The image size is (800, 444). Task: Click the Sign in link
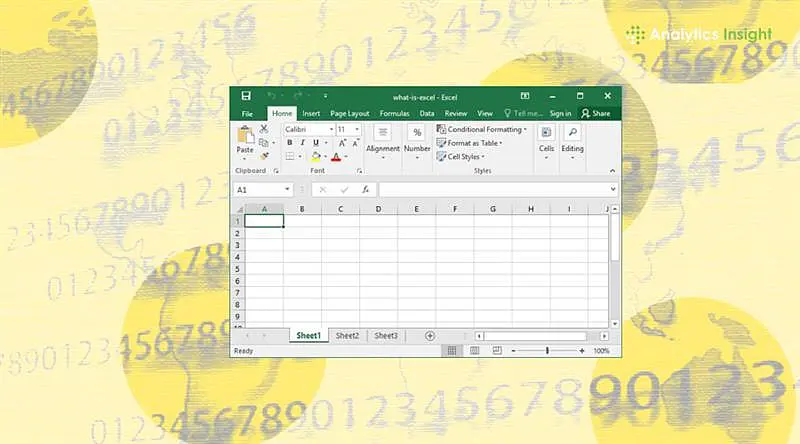click(x=560, y=114)
